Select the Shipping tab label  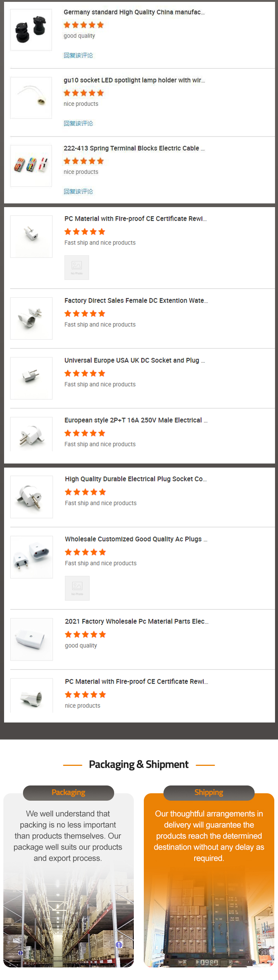[209, 793]
